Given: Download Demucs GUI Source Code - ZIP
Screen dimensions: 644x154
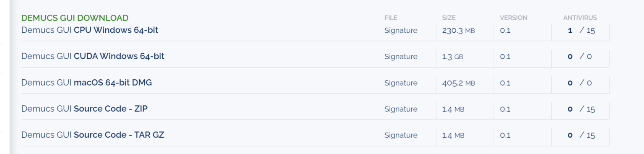Looking at the screenshot, I should 84,109.
